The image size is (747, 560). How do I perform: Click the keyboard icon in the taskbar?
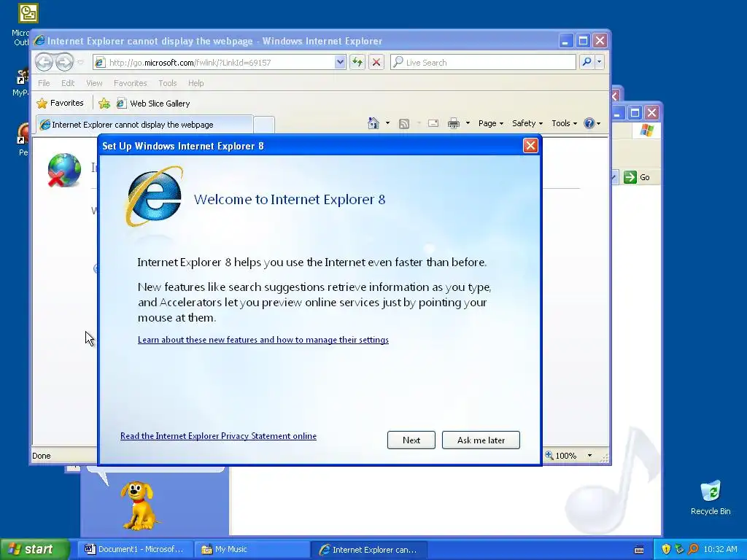tap(639, 550)
